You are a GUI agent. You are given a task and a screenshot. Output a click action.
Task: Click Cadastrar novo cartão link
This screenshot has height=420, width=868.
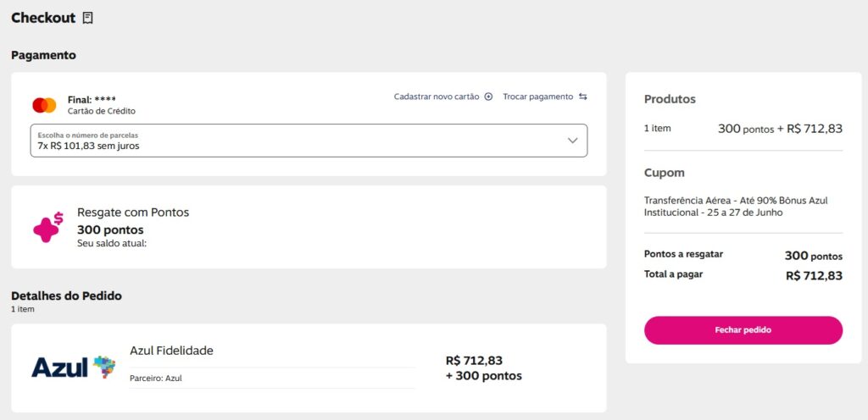[437, 97]
